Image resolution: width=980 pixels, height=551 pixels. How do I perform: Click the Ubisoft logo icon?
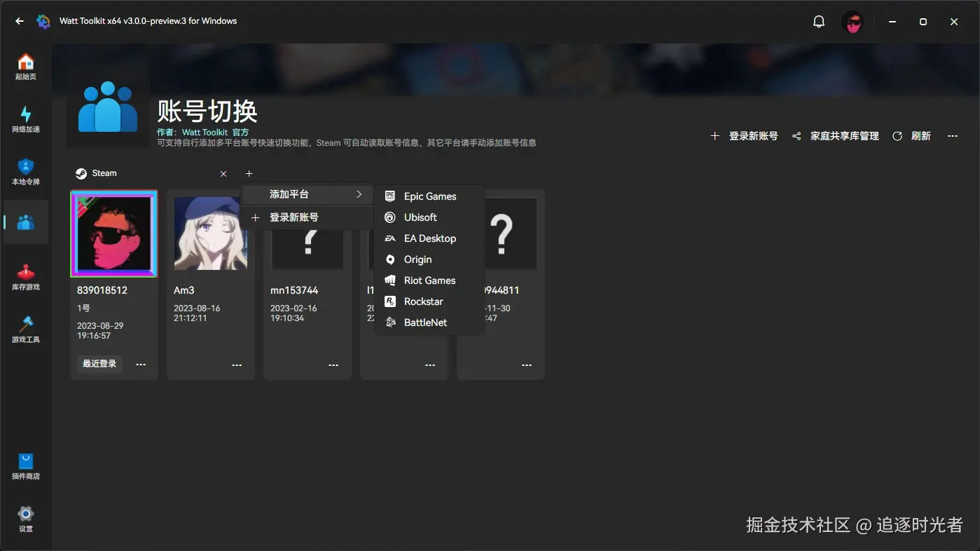pos(390,217)
